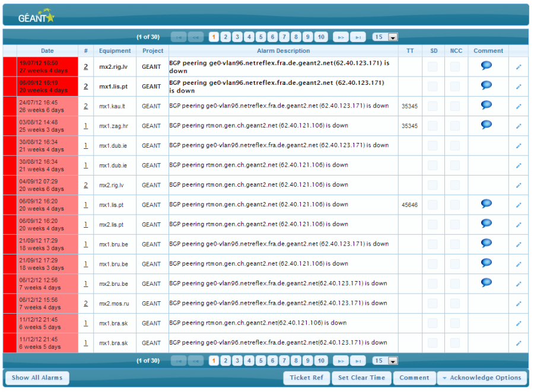Open comment bubble for mx2.rig.lv 19/07/12 alarm
This screenshot has width=534, height=392.
pos(486,65)
